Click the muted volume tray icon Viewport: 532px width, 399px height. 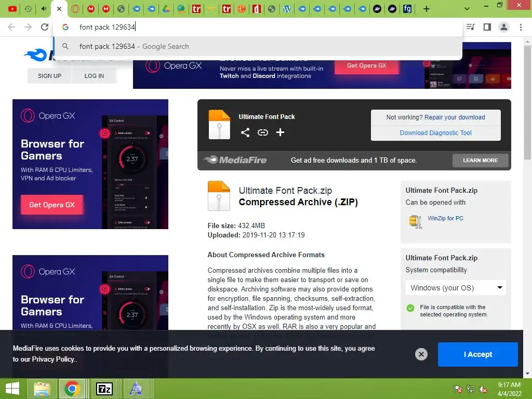[483, 389]
